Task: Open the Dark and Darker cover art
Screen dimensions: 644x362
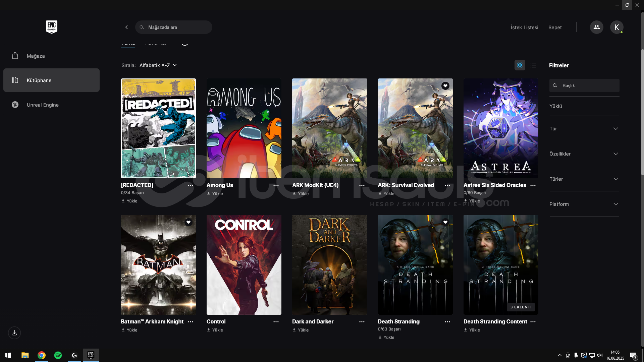Action: 329,265
